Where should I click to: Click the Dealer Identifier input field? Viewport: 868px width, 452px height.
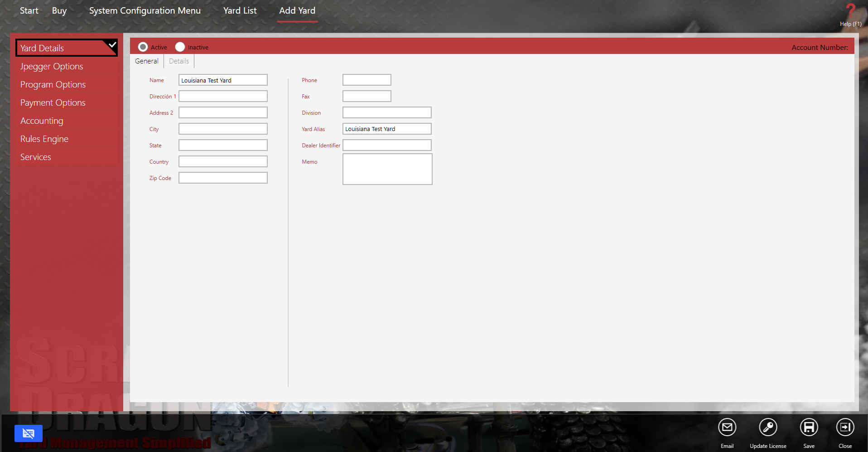[x=387, y=145]
